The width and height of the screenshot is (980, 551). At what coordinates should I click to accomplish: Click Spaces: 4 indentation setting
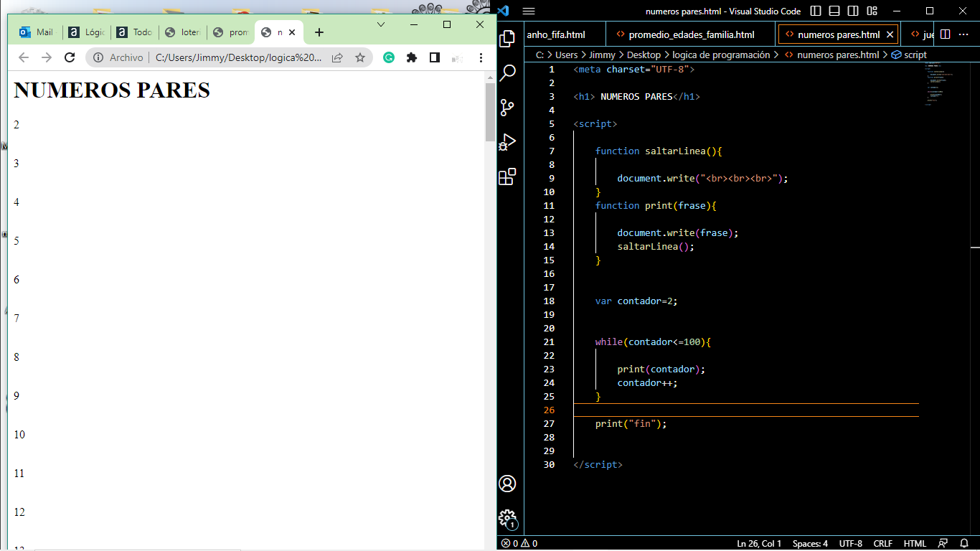810,544
